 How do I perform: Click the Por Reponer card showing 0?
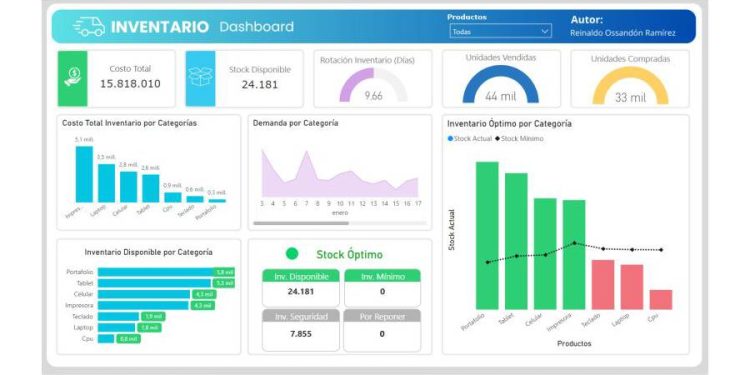pos(383,330)
